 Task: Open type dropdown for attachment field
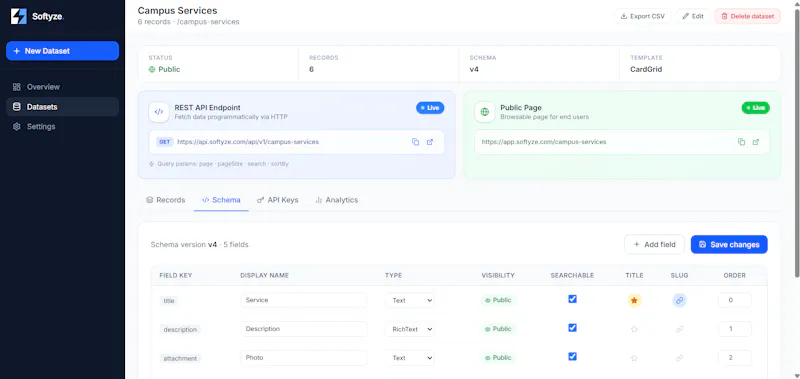410,358
